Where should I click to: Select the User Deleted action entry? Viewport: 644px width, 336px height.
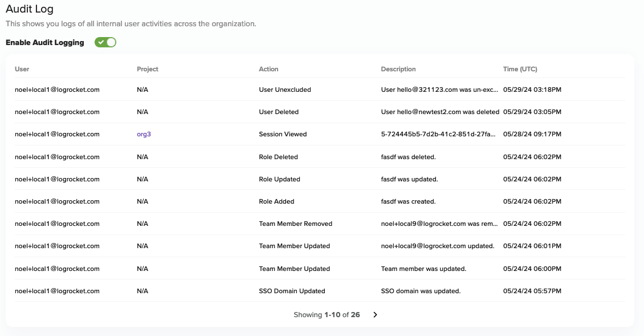[279, 112]
